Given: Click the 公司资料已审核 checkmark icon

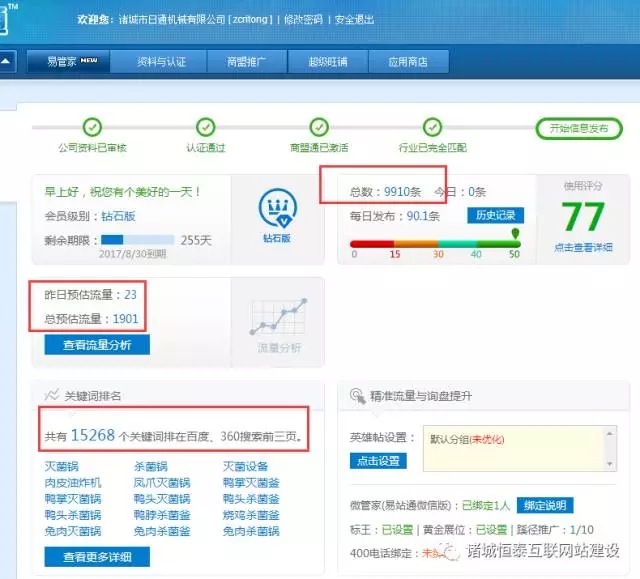Looking at the screenshot, I should pyautogui.click(x=92, y=127).
